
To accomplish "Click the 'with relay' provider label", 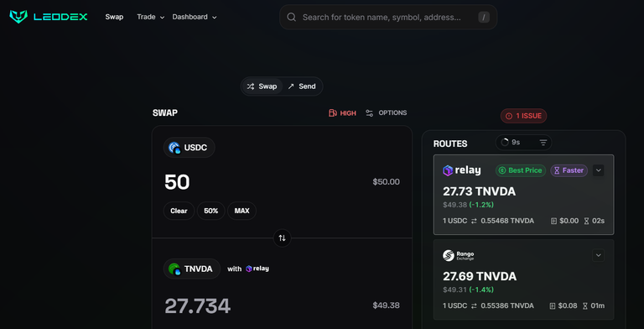I will pos(248,269).
